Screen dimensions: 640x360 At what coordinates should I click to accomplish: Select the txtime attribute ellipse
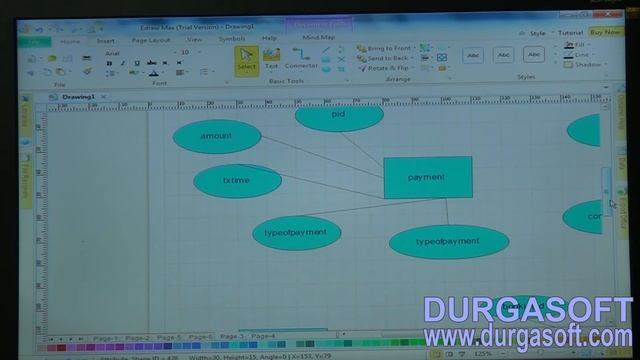tap(237, 181)
